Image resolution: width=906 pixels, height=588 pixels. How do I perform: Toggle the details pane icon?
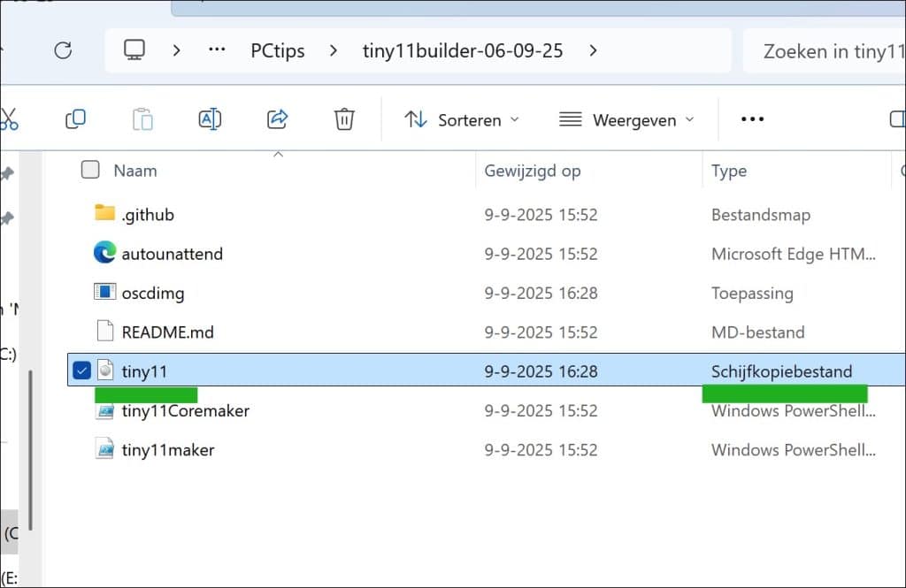click(x=897, y=119)
